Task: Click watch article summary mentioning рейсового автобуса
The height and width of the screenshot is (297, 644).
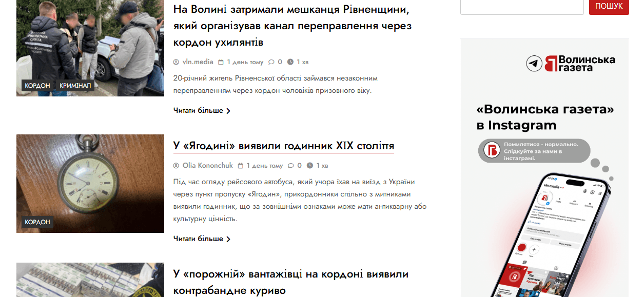Action: pyautogui.click(x=300, y=201)
